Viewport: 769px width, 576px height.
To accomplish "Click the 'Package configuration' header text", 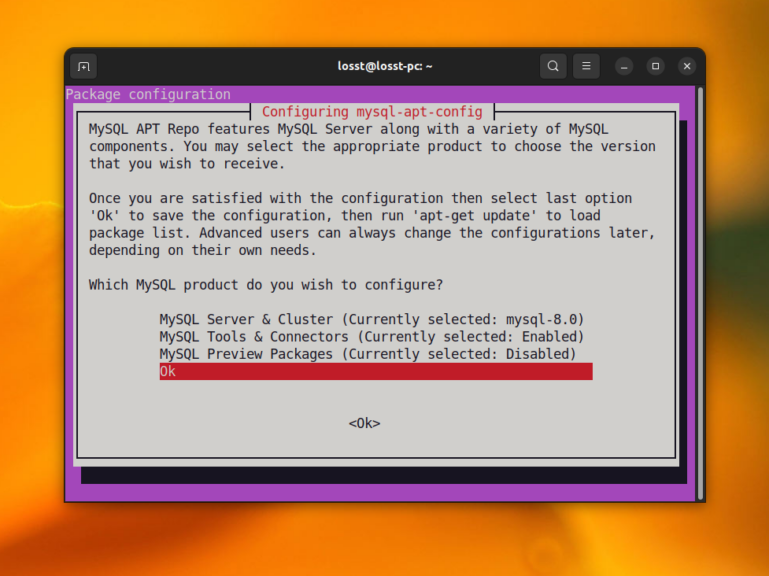I will pyautogui.click(x=148, y=94).
